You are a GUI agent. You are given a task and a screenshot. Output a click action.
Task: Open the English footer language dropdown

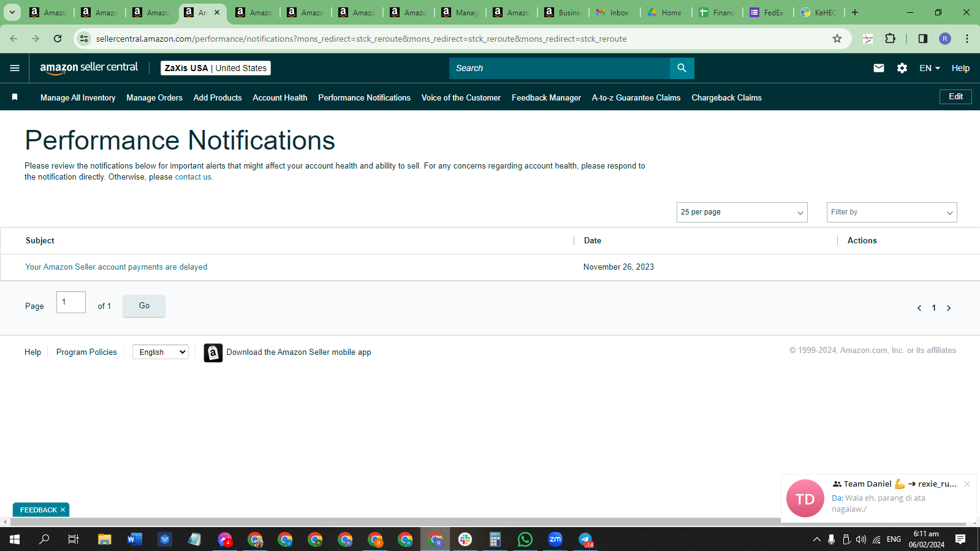161,352
